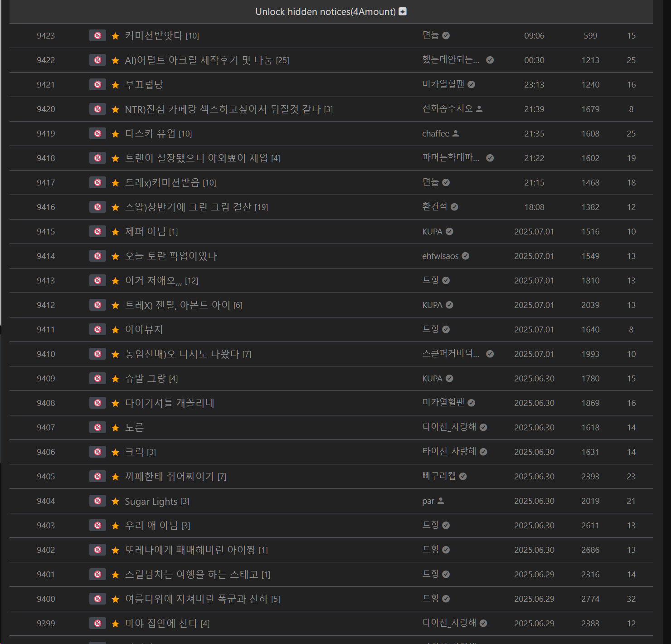The image size is (671, 644).
Task: Click the 19+ badge in row 9417
Action: [97, 182]
